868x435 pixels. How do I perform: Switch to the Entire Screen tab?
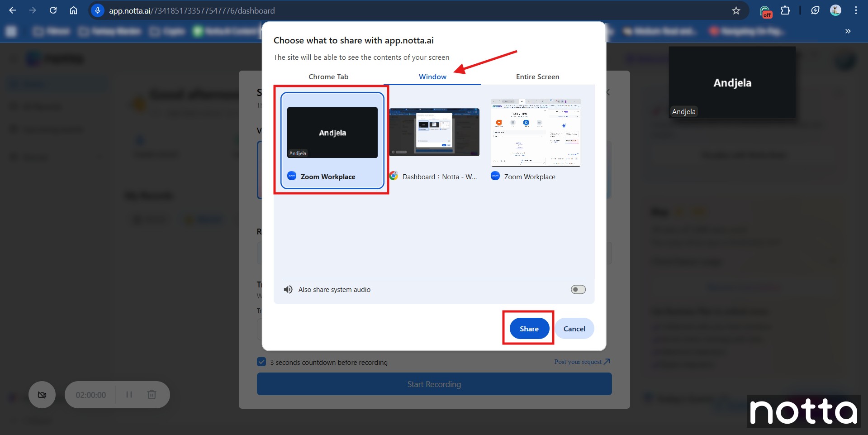[537, 76]
